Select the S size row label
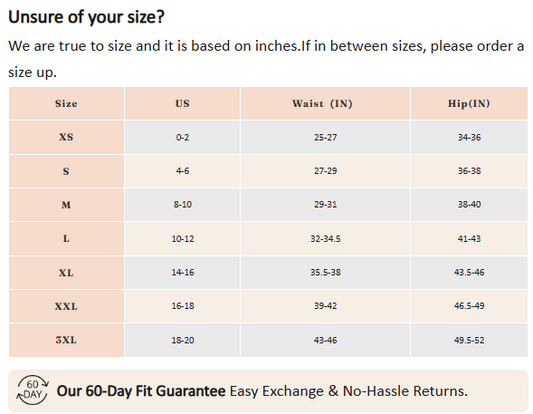Screen dimensions: 533x414 click(x=66, y=171)
